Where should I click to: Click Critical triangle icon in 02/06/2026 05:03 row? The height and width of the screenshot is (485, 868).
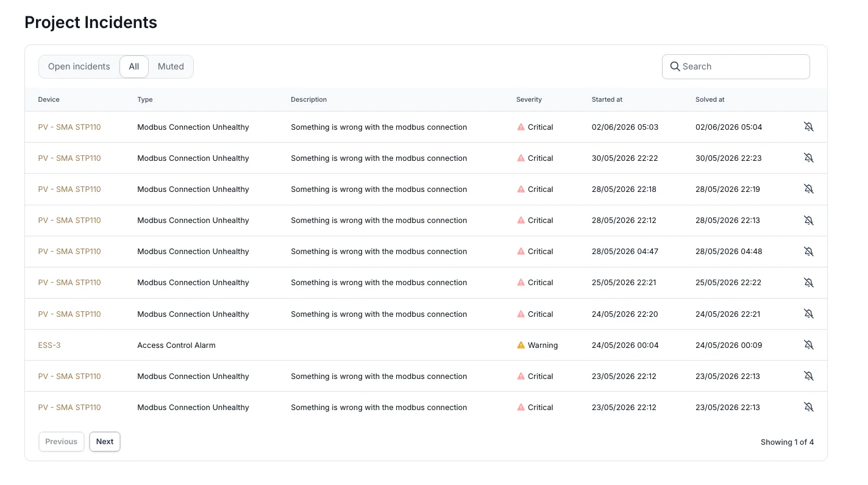pos(521,127)
